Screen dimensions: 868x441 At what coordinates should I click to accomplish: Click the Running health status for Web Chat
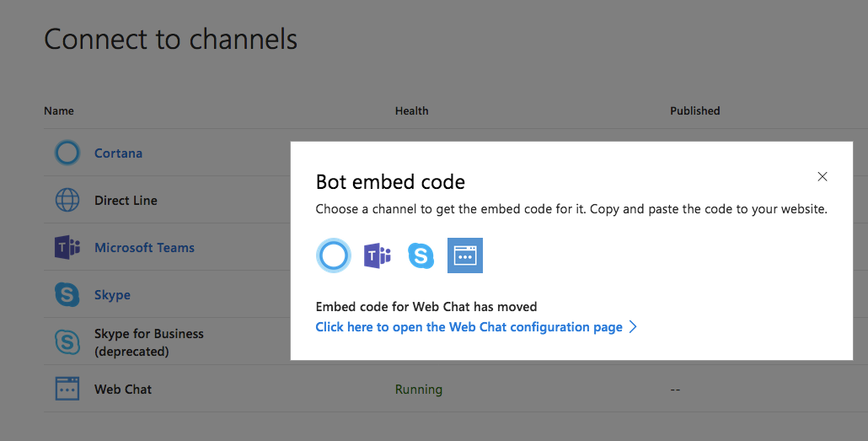pos(419,390)
